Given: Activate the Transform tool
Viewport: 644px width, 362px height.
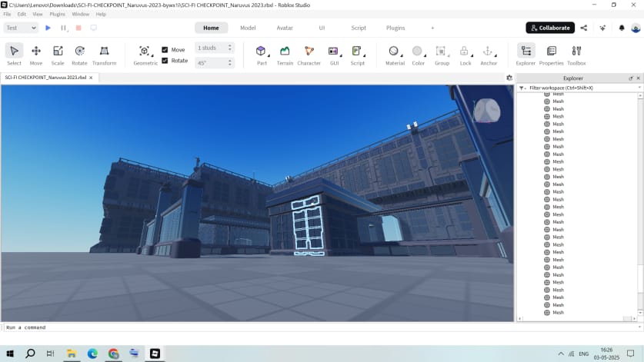Looking at the screenshot, I should click(x=105, y=55).
